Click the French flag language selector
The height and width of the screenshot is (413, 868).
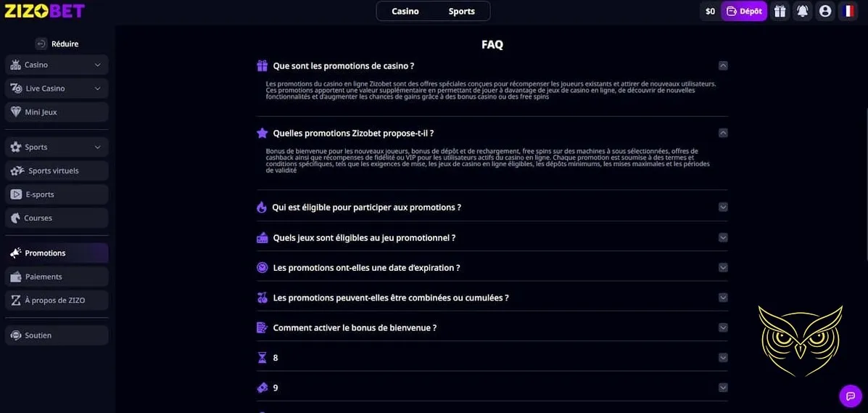point(847,11)
